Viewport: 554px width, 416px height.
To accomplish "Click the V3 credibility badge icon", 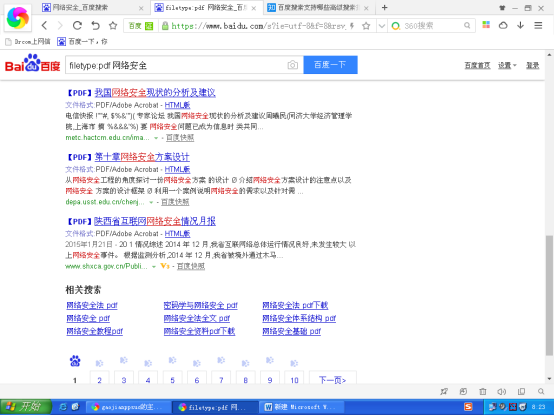I will tap(165, 266).
